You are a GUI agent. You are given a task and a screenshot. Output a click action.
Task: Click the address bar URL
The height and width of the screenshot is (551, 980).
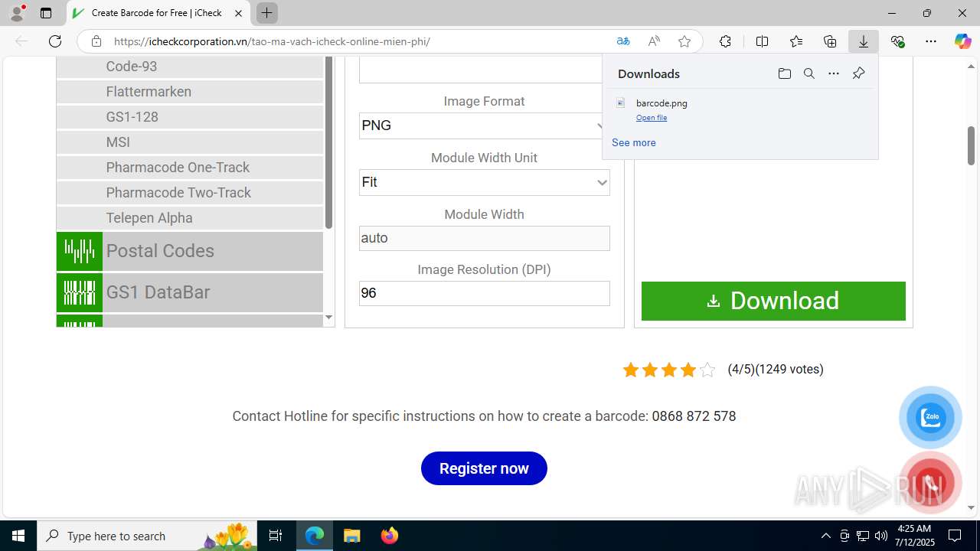pyautogui.click(x=272, y=41)
